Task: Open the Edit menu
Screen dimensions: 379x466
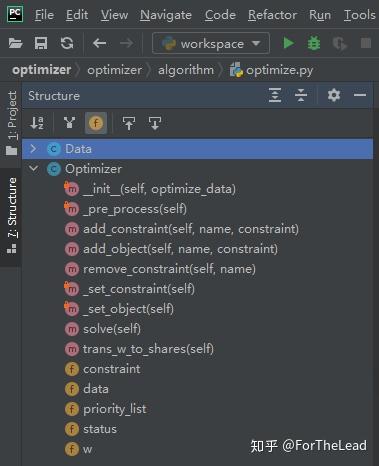Action: pos(77,15)
